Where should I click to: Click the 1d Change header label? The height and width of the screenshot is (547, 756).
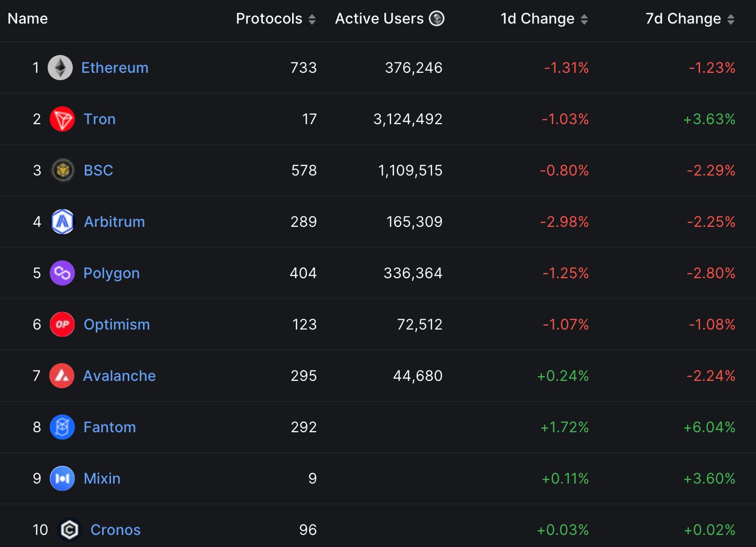[538, 19]
